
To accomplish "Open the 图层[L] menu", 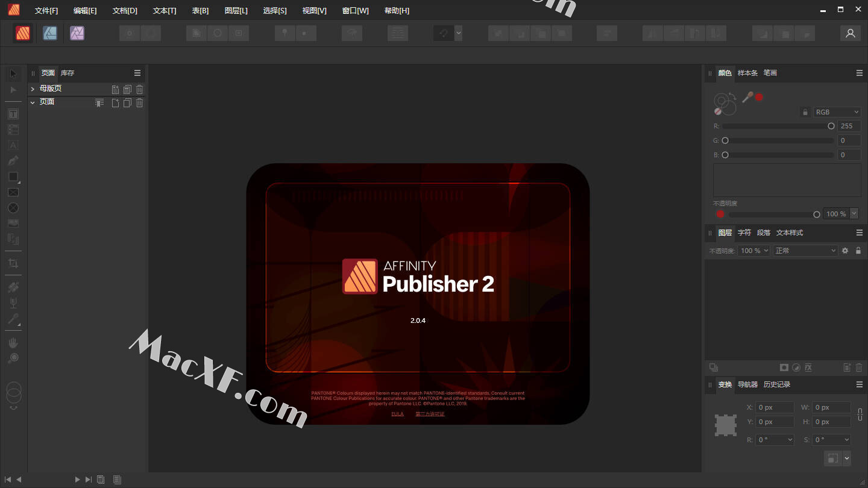I will 236,11.
